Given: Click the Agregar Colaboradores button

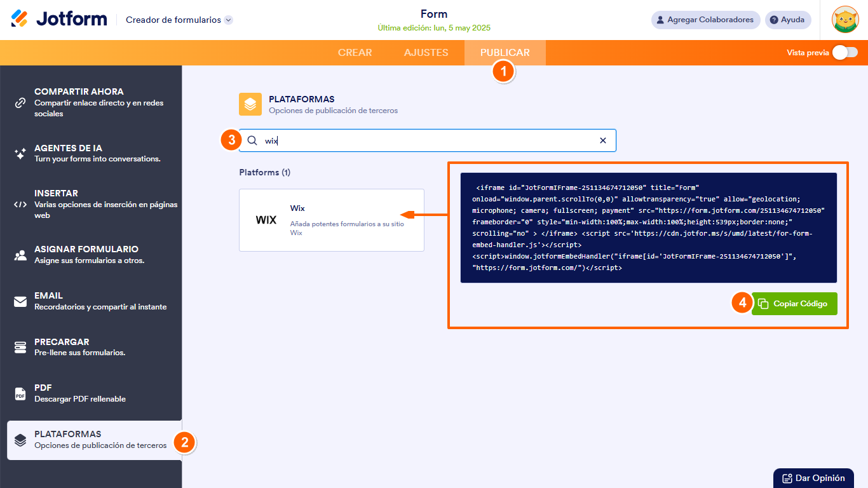Looking at the screenshot, I should tap(705, 20).
